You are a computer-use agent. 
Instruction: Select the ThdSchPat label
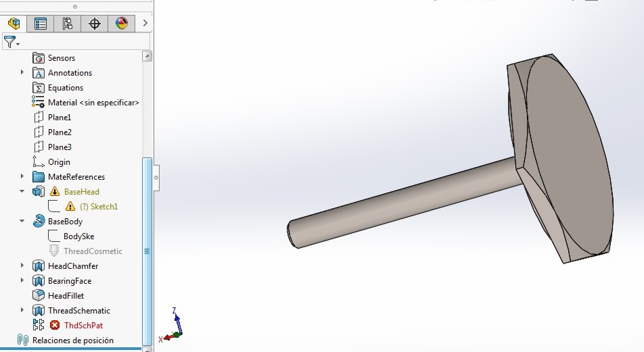coord(83,326)
